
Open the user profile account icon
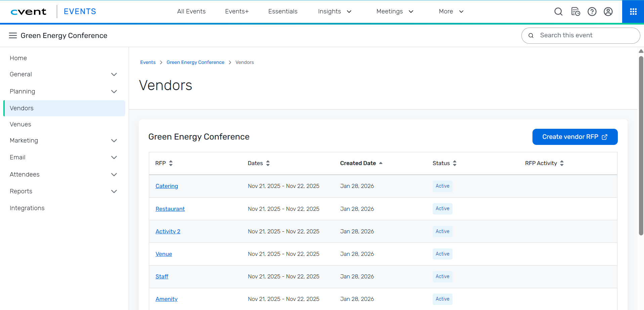pos(608,11)
